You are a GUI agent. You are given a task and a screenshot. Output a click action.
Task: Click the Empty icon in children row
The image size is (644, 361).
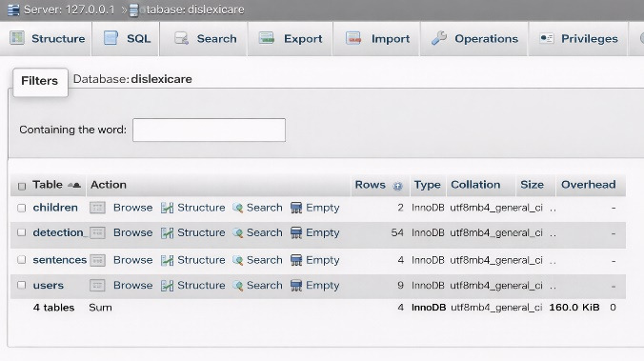point(296,208)
